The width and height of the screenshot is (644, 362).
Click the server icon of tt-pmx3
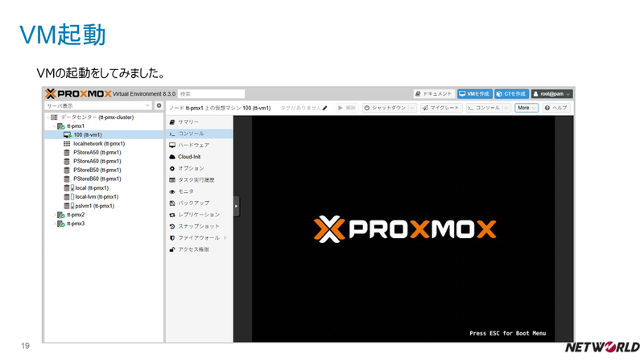click(x=61, y=224)
